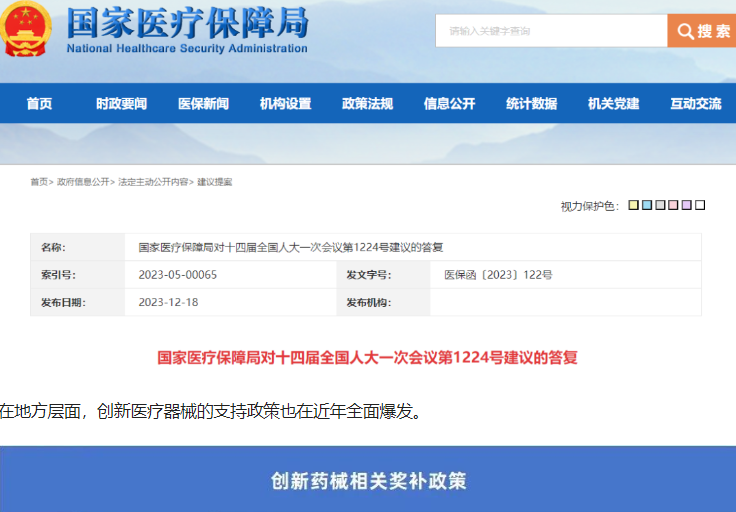Click the document name in the 名称 row

pyautogui.click(x=291, y=247)
